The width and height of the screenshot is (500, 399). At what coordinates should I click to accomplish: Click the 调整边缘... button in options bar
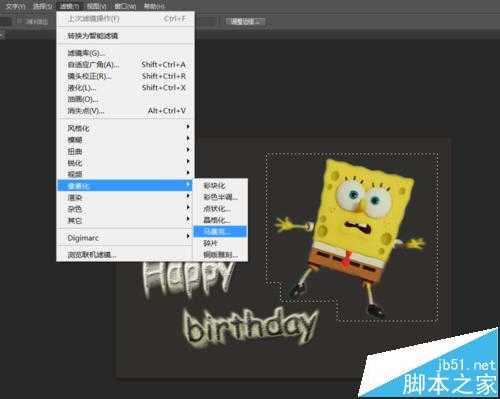coord(246,22)
